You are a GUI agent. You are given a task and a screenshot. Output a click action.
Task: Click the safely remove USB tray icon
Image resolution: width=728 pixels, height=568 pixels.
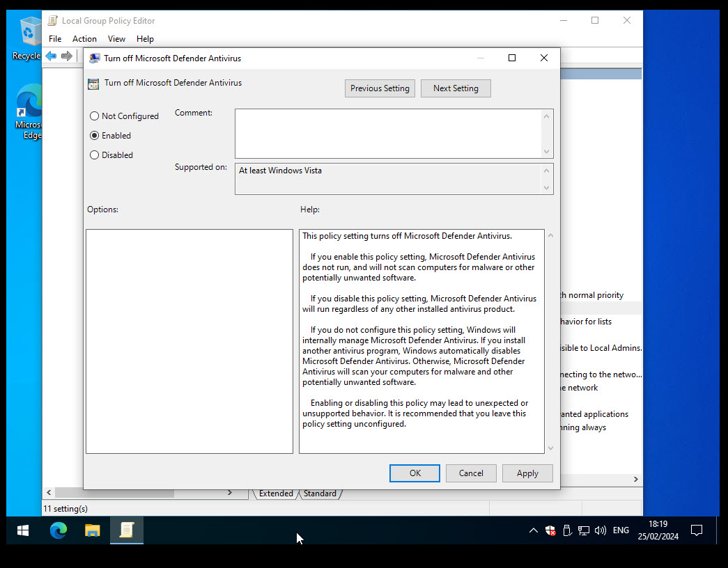click(x=566, y=530)
